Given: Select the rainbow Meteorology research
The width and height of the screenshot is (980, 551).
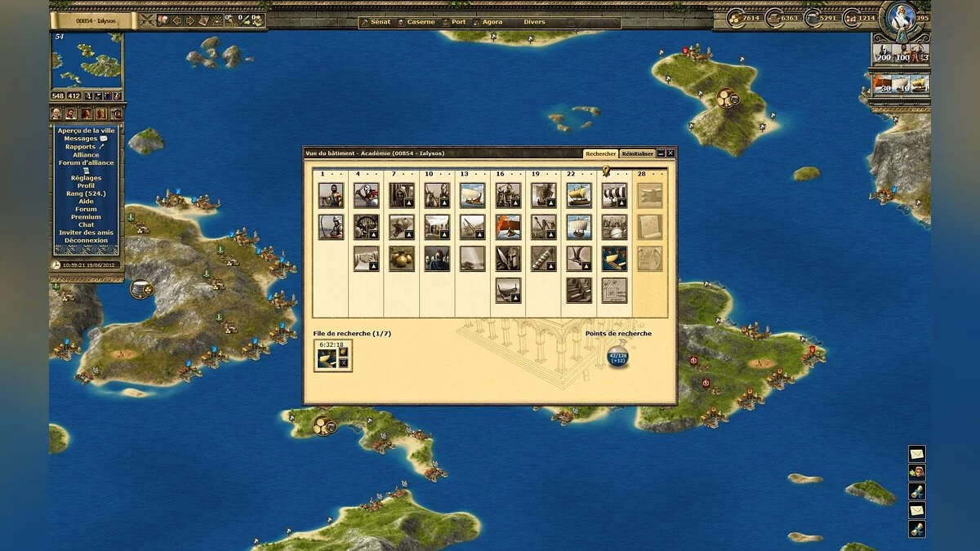Looking at the screenshot, I should tap(473, 259).
